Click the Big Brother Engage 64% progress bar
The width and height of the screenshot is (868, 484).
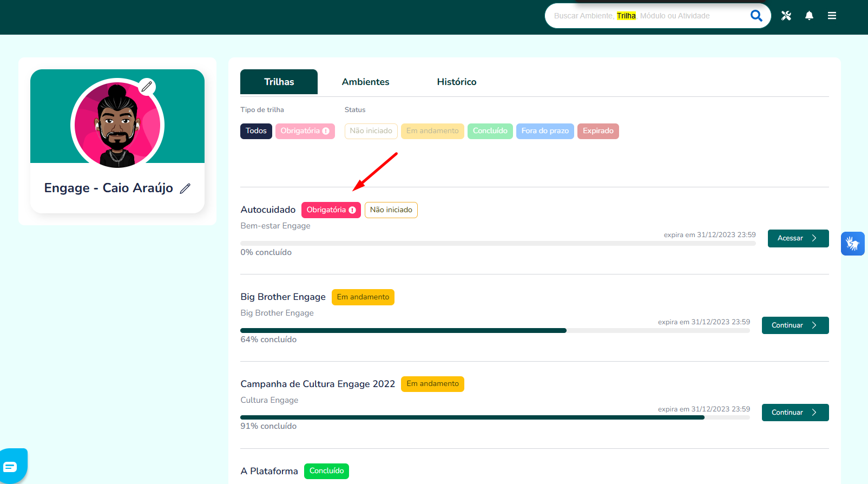point(495,330)
